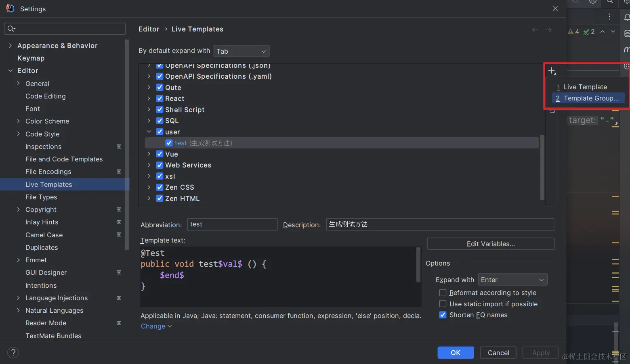Click the IDE notifications bell icon
Viewport: 630px width, 364px height.
point(626,17)
